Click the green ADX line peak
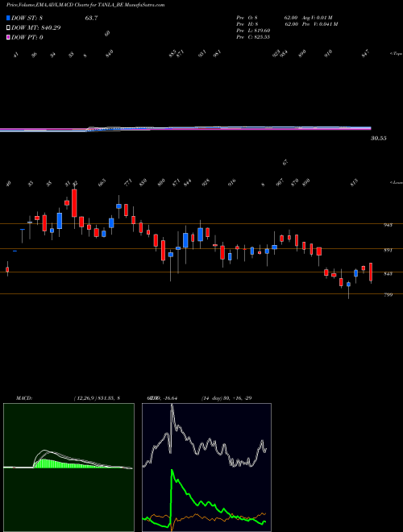 (x=172, y=471)
